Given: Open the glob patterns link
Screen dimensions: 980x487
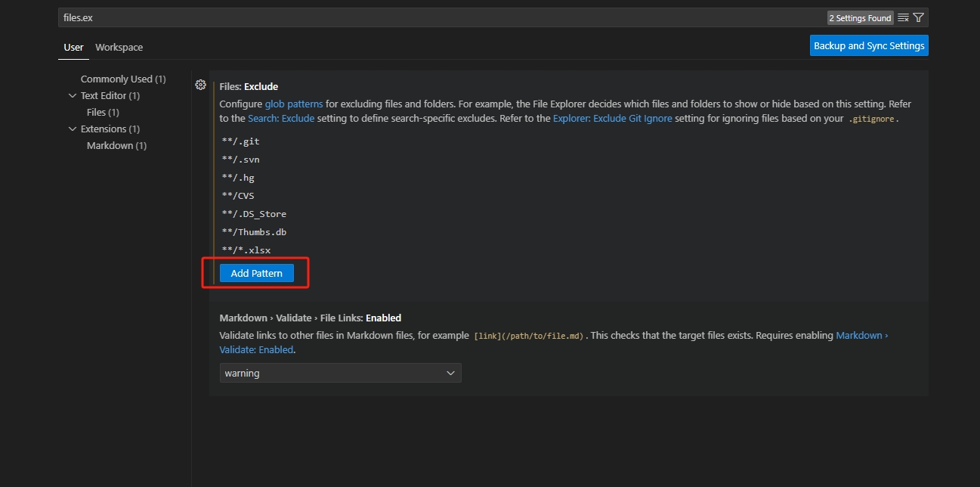Looking at the screenshot, I should [x=293, y=104].
